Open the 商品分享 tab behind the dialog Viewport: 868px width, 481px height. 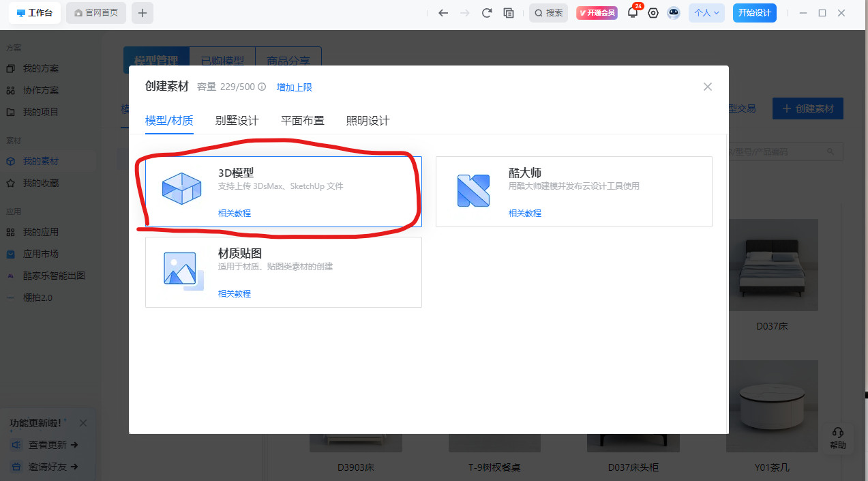pyautogui.click(x=288, y=61)
